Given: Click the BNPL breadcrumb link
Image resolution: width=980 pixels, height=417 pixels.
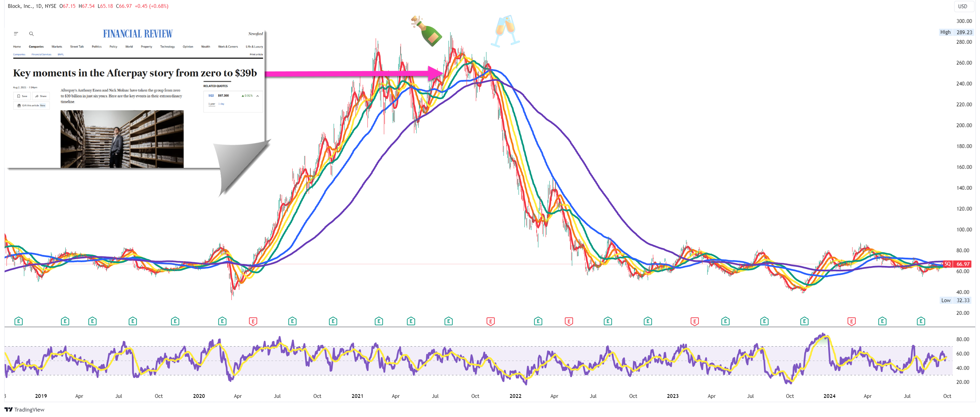Looking at the screenshot, I should [61, 54].
